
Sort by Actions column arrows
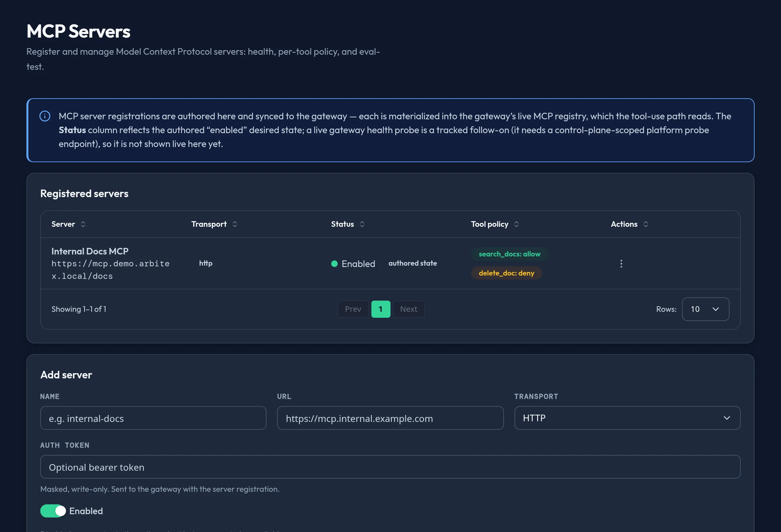click(645, 224)
